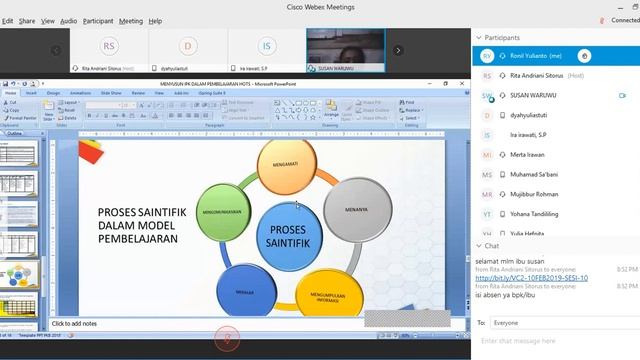640x360 pixels.
Task: Open the bit.ly VC2-10FEB2019-SESI-10 link
Action: (531, 278)
